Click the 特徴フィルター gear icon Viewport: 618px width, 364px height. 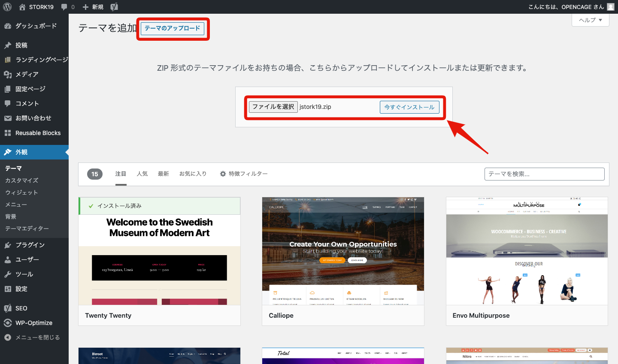tap(223, 174)
